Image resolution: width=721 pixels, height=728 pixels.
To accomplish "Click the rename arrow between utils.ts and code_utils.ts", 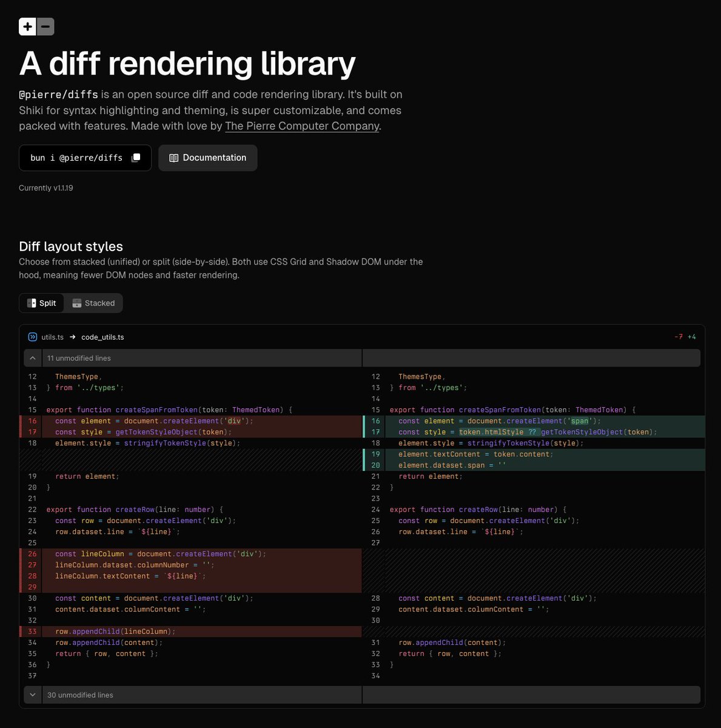I will 72,337.
